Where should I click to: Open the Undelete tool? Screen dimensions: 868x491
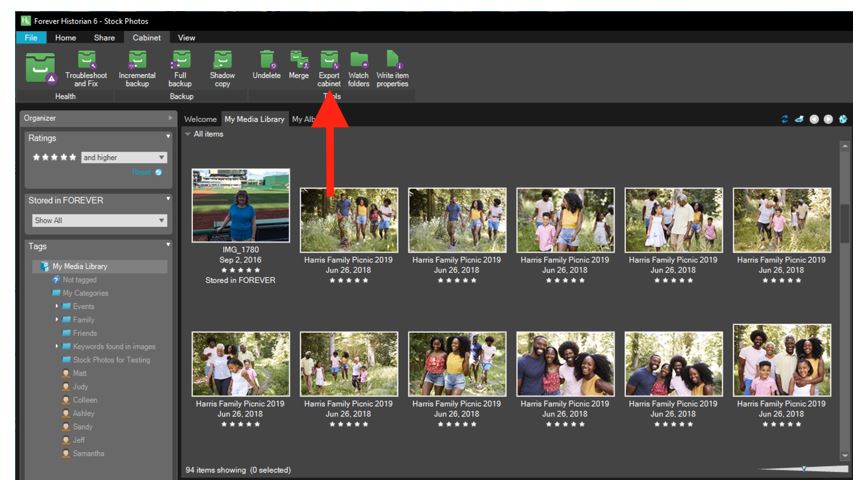click(267, 65)
